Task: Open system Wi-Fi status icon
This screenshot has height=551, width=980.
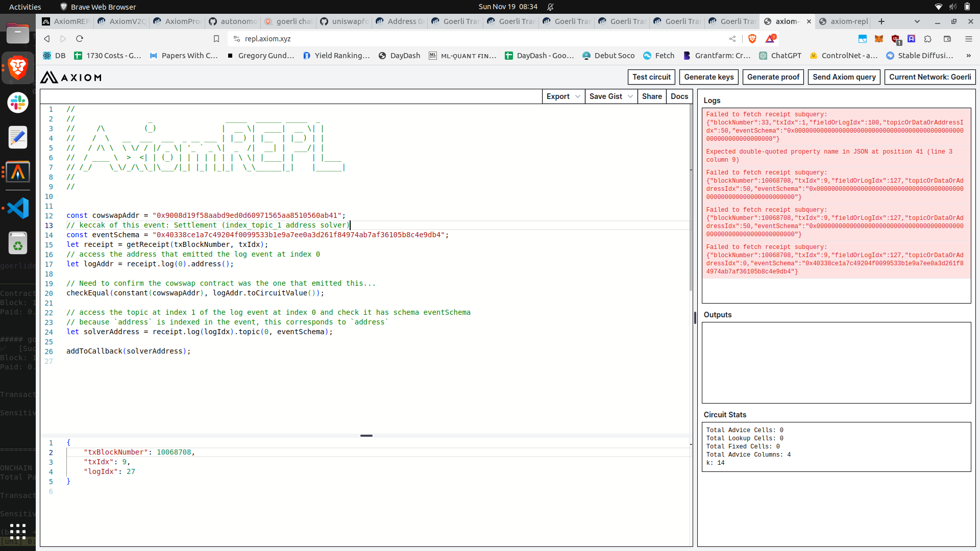Action: tap(938, 7)
